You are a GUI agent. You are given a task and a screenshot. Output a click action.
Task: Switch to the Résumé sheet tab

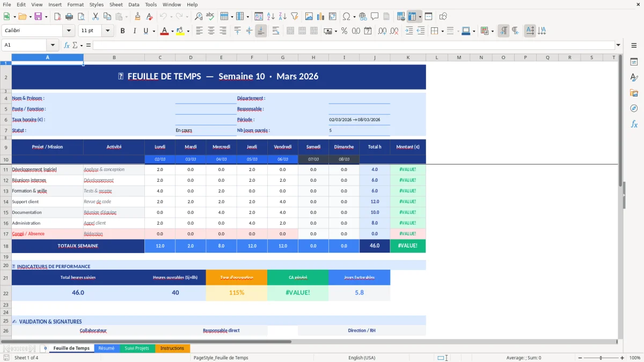(x=107, y=348)
